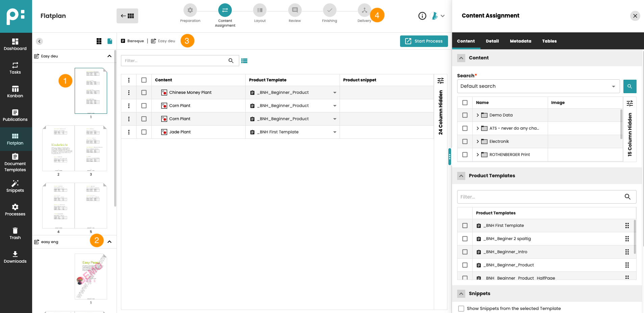Select page 1 thumbnail of Easy deu
Viewport: 644px width, 313px height.
coord(91,91)
